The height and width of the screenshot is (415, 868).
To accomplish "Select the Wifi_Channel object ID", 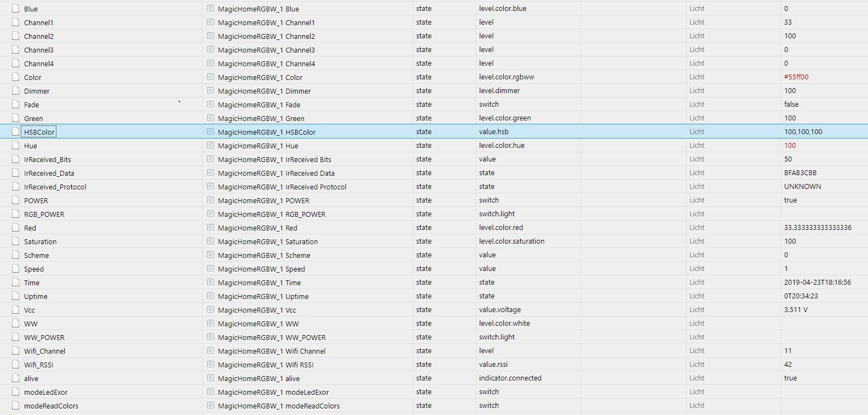I will [45, 351].
